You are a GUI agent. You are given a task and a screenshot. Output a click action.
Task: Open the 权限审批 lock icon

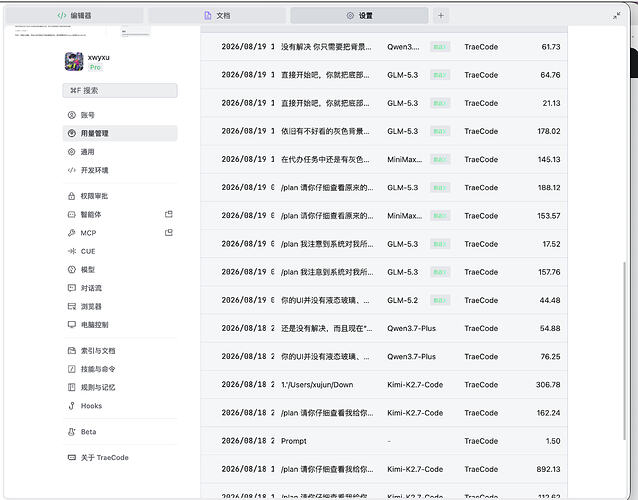coord(72,196)
